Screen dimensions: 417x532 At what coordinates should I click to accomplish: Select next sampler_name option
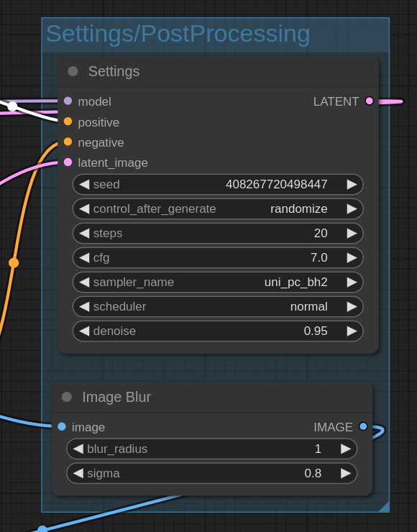(352, 283)
